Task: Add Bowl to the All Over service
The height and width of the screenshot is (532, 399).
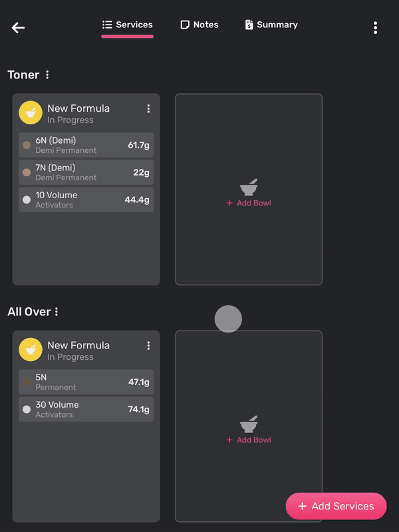Action: coord(249,440)
